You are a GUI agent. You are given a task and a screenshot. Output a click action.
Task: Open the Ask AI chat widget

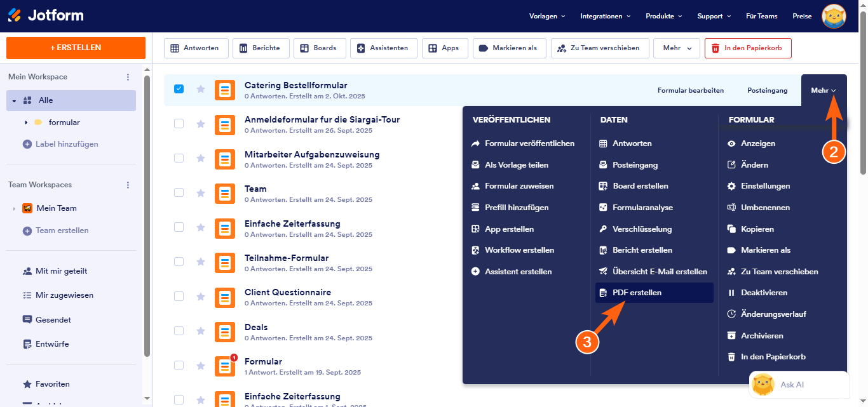[799, 385]
